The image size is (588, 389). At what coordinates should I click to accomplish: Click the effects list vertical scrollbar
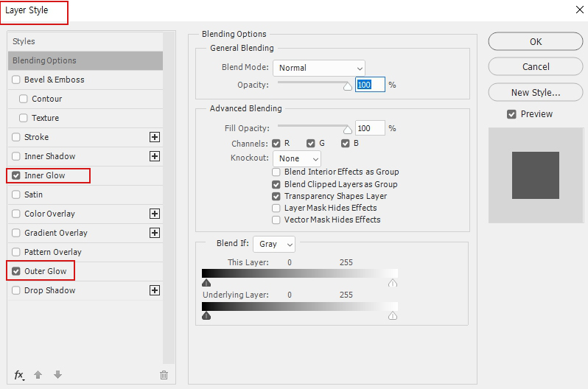tap(169, 197)
